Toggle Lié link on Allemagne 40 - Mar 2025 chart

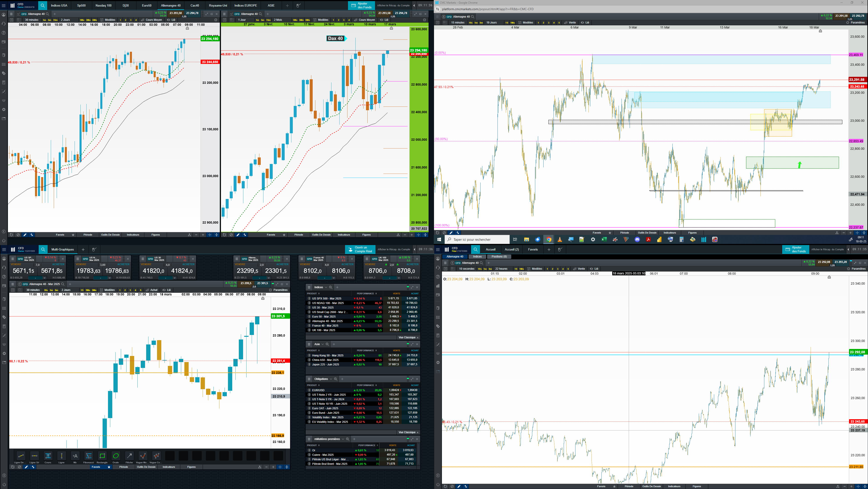(x=167, y=290)
